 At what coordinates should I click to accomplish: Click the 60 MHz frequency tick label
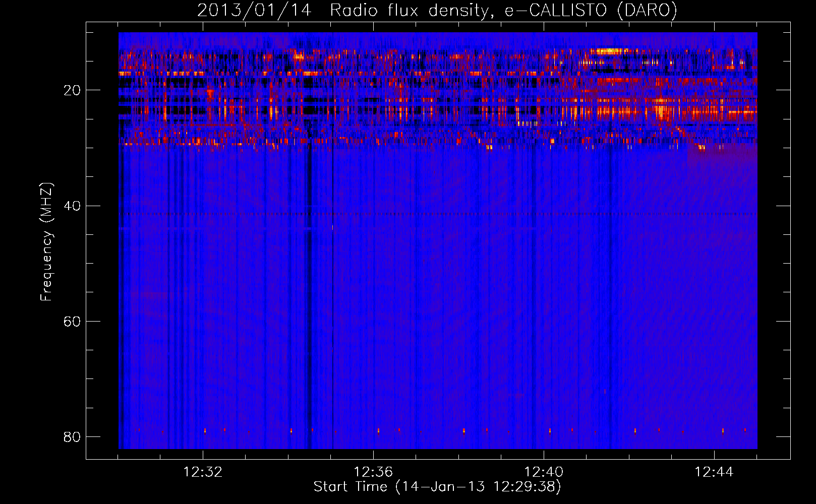click(x=72, y=321)
